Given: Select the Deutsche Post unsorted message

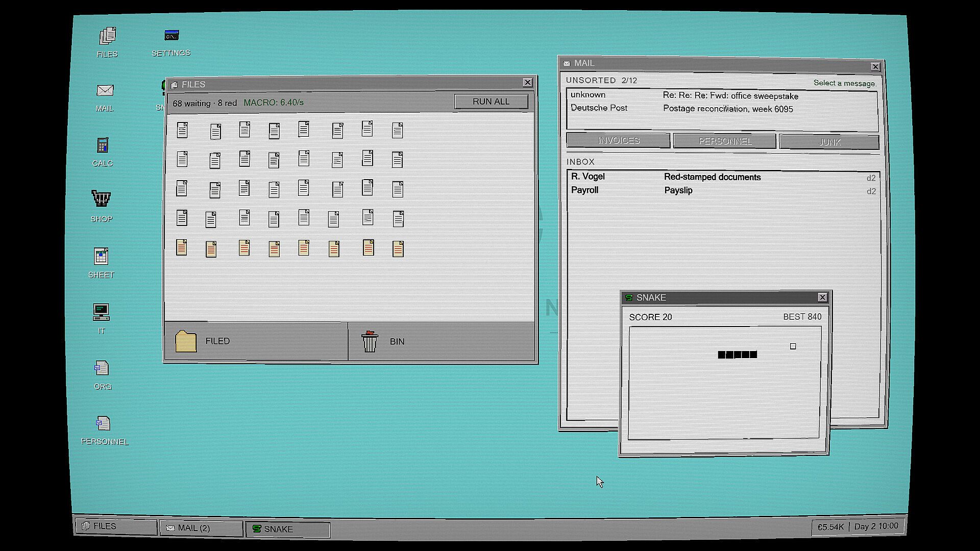Looking at the screenshot, I should click(x=722, y=108).
